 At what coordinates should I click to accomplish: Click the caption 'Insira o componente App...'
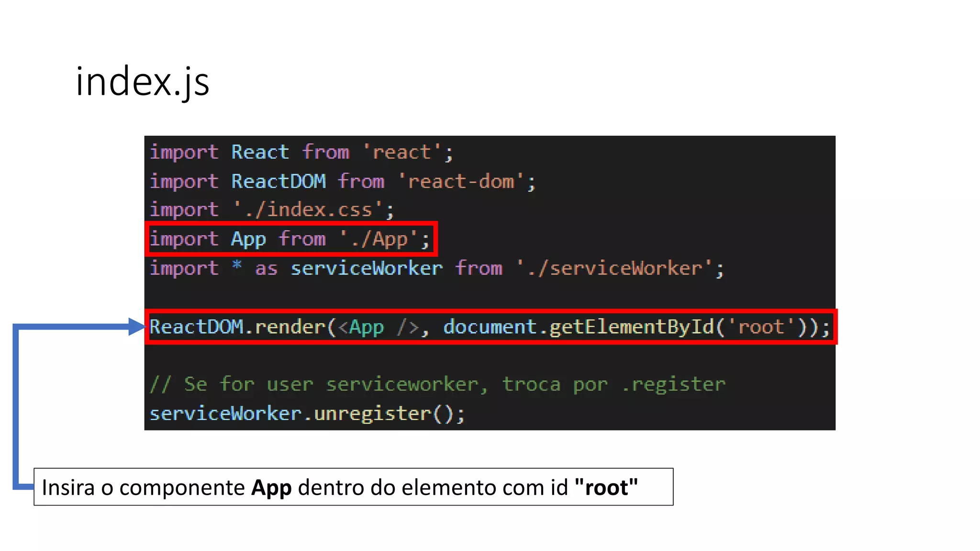[354, 487]
